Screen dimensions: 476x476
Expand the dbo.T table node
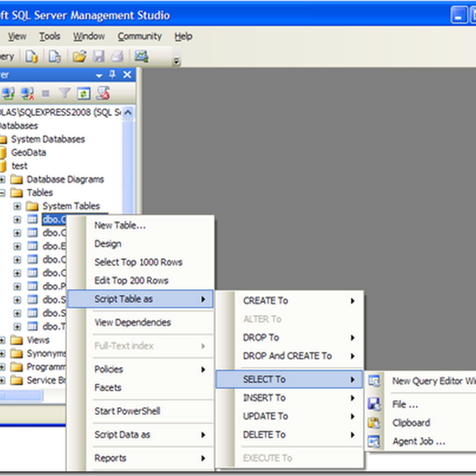click(x=17, y=327)
